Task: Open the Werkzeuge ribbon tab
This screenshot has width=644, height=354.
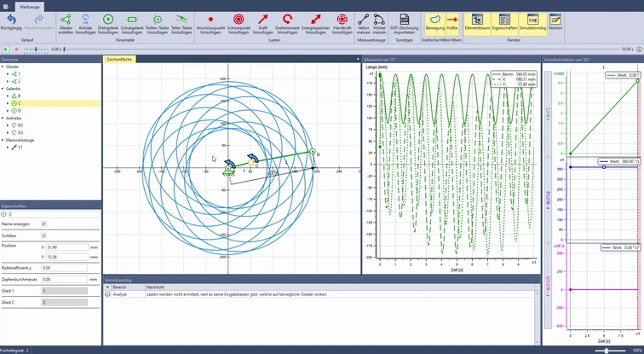Action: (x=30, y=7)
